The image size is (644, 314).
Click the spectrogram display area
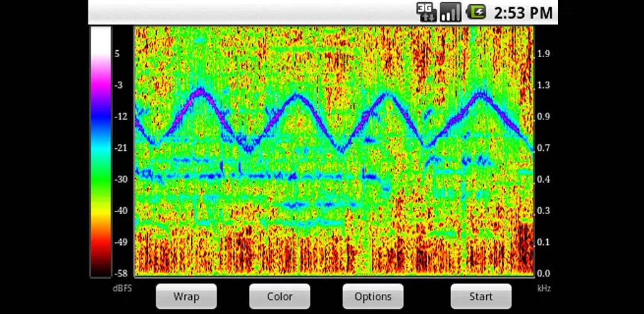click(335, 151)
